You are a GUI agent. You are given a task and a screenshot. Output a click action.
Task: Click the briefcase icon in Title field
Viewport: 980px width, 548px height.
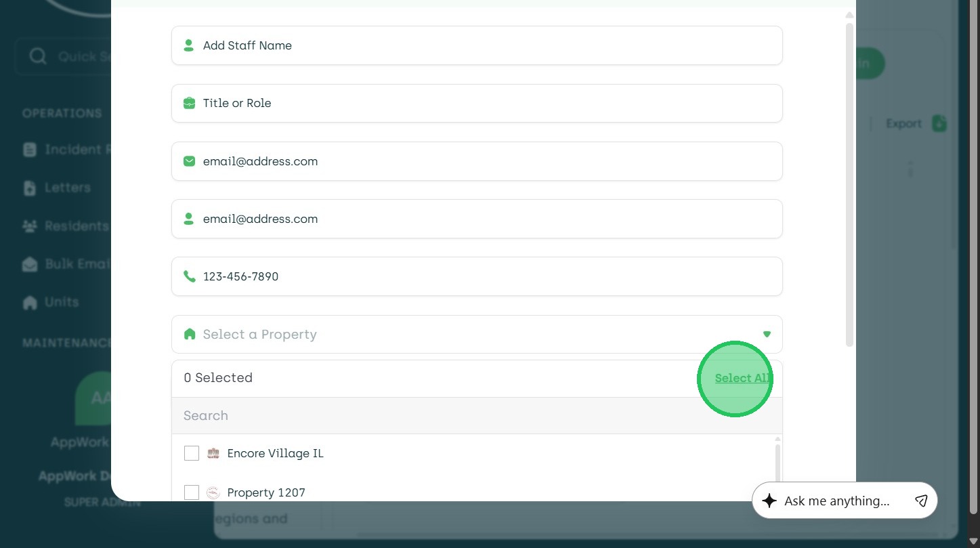tap(189, 103)
